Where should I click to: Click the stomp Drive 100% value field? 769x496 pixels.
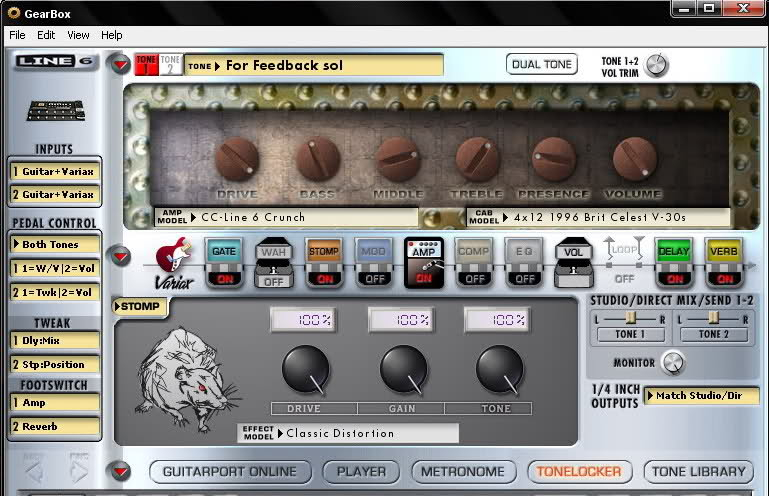(x=304, y=320)
